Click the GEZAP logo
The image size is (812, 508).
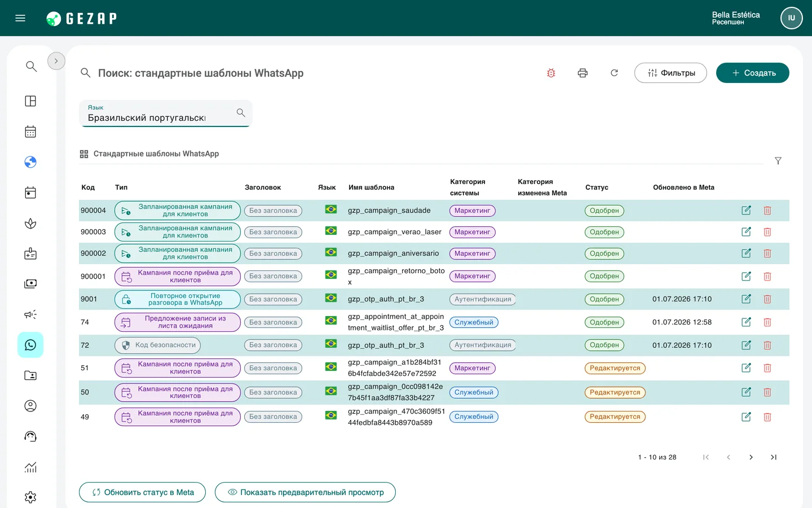[x=81, y=19]
